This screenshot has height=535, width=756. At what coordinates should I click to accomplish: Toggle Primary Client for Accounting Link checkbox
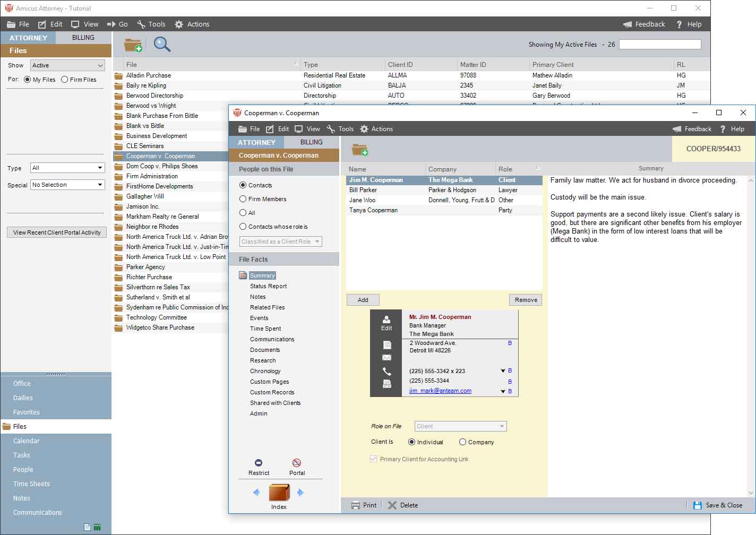coord(373,459)
